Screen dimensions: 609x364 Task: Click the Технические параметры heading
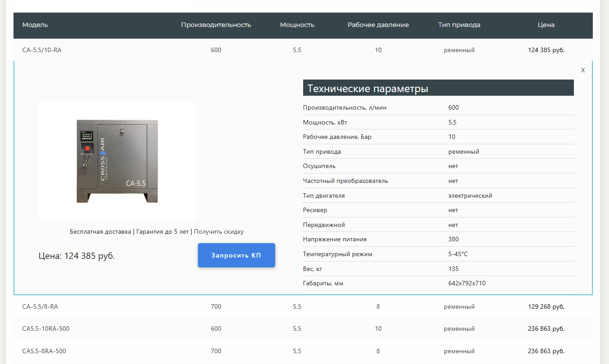pos(367,89)
